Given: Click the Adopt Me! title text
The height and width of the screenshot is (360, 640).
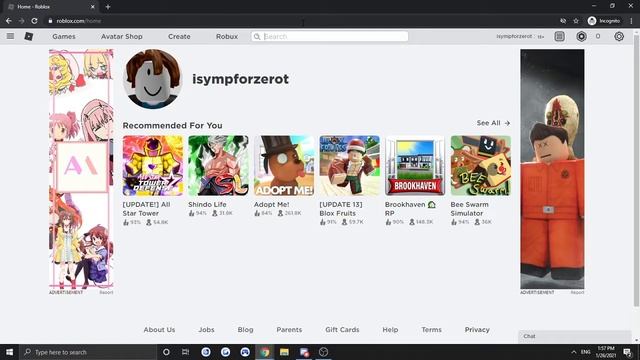Looking at the screenshot, I should pos(271,204).
